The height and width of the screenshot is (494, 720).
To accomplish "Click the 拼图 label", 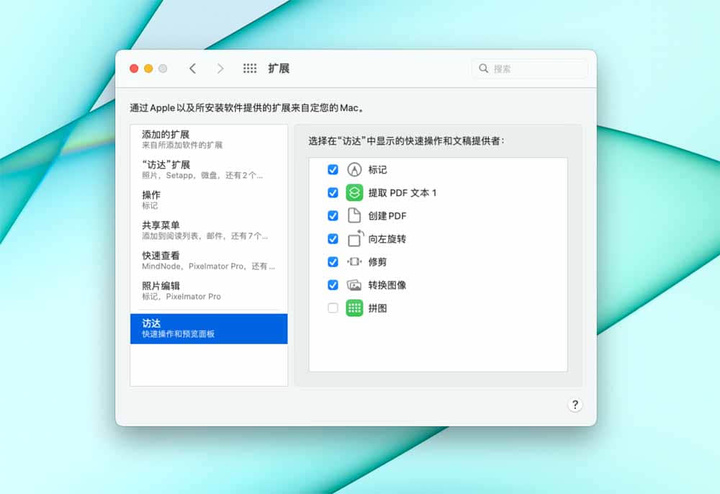I will click(x=377, y=308).
